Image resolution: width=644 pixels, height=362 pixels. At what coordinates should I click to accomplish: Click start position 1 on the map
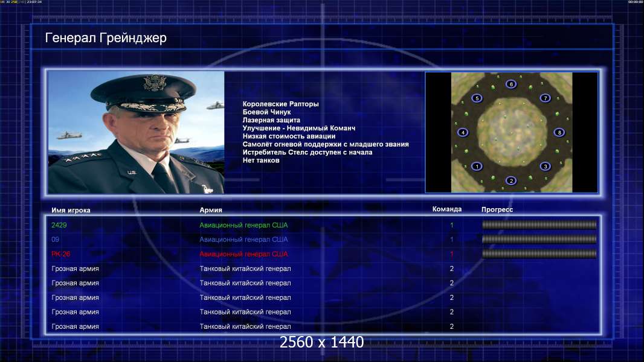[477, 167]
